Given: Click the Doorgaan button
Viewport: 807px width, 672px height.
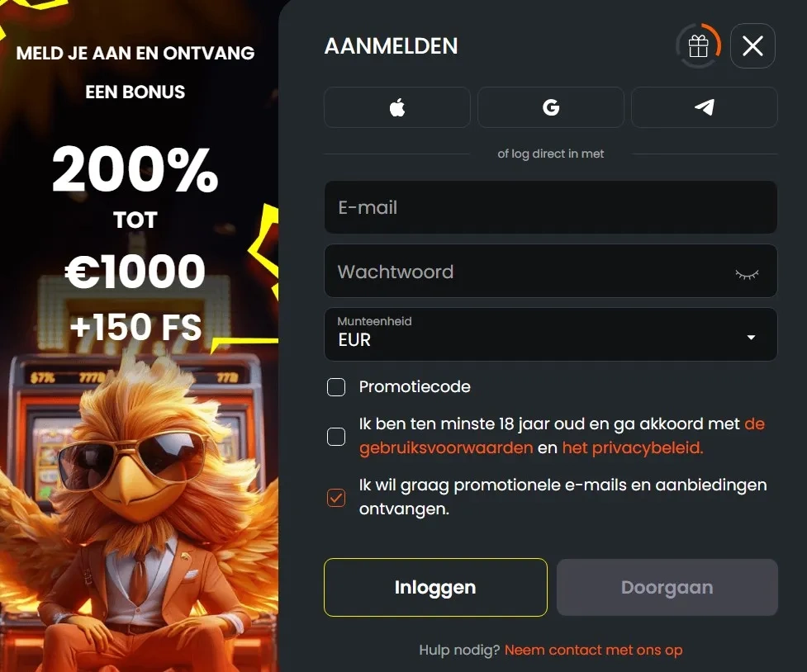Looking at the screenshot, I should pos(667,587).
